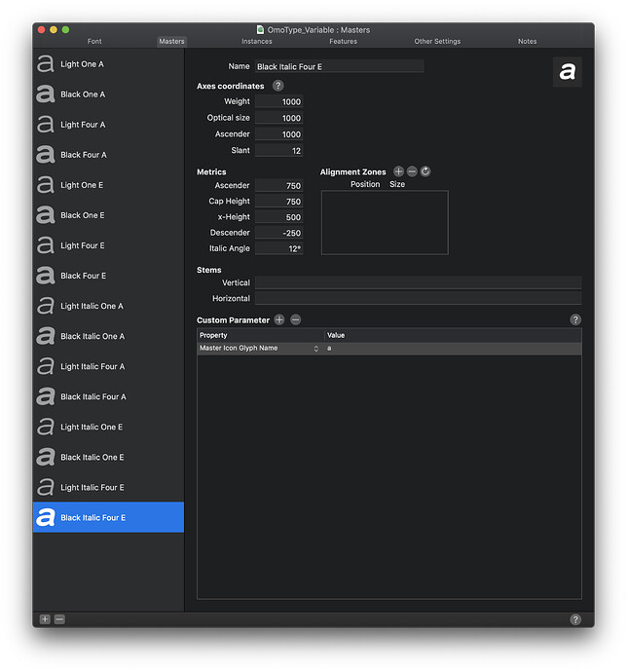Click the green zoom window button
This screenshot has height=672, width=628.
[65, 29]
